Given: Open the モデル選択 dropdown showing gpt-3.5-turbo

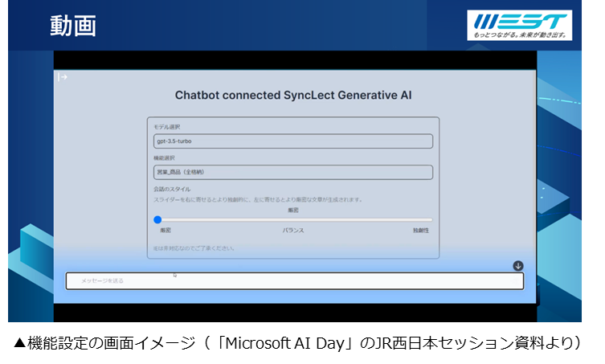Looking at the screenshot, I should pos(292,141).
